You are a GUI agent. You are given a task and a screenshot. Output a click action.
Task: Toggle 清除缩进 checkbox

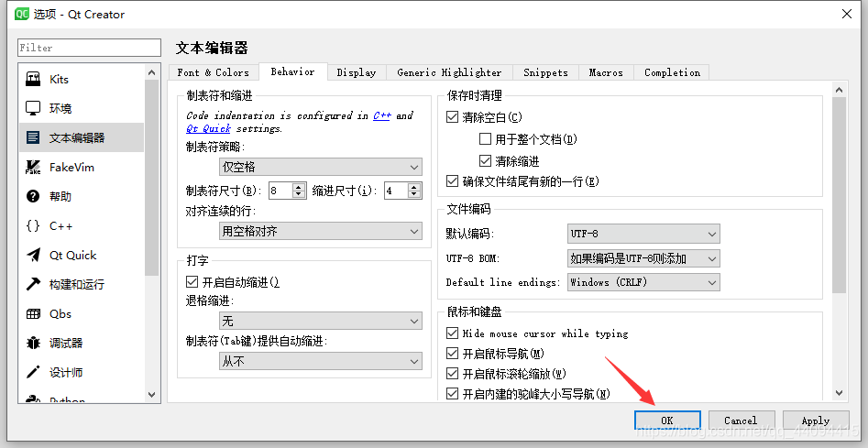point(485,161)
